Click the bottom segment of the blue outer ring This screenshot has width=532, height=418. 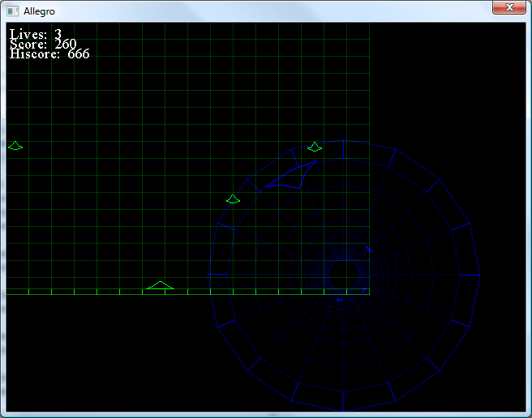343,403
